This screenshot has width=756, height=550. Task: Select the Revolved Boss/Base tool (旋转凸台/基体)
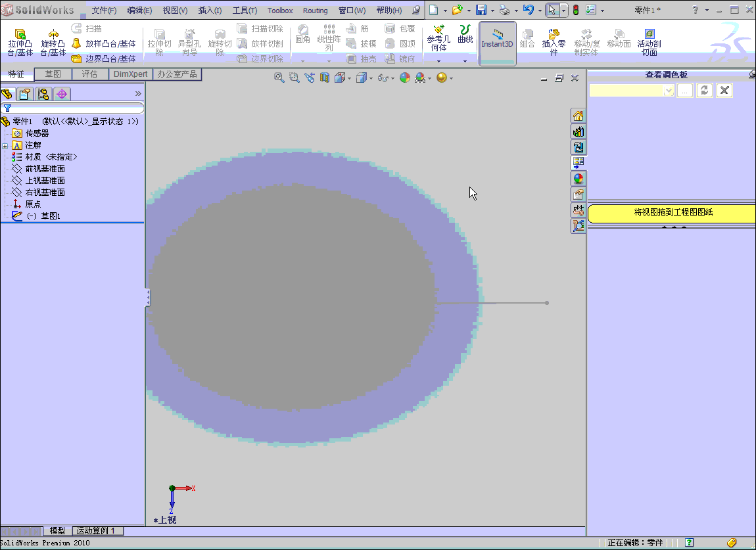coord(53,43)
